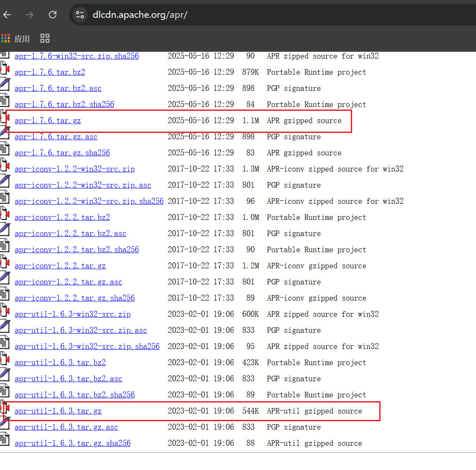The height and width of the screenshot is (470, 476).
Task: Download apr-util-1.6.3-win32-src.zip link
Action: [x=73, y=314]
